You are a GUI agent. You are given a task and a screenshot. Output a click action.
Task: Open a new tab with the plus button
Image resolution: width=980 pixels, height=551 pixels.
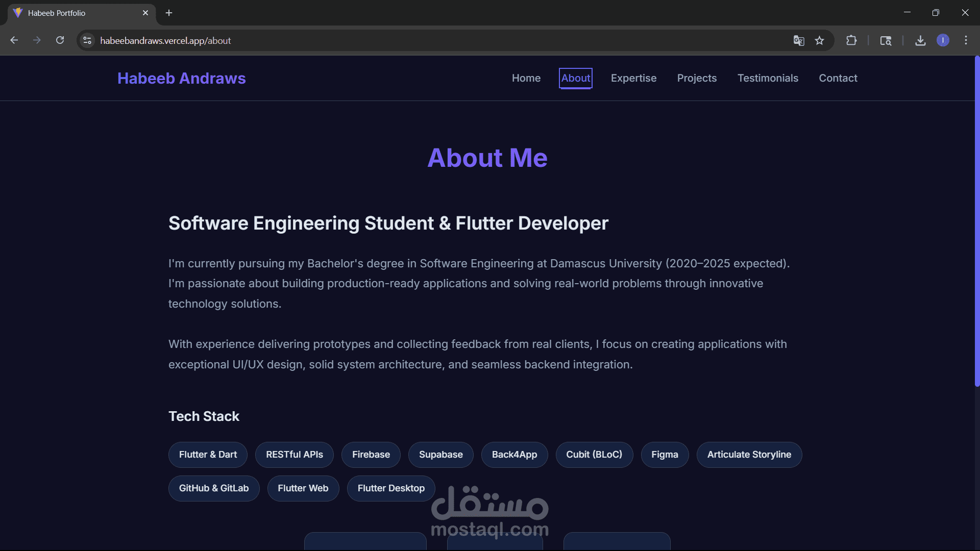pyautogui.click(x=169, y=13)
